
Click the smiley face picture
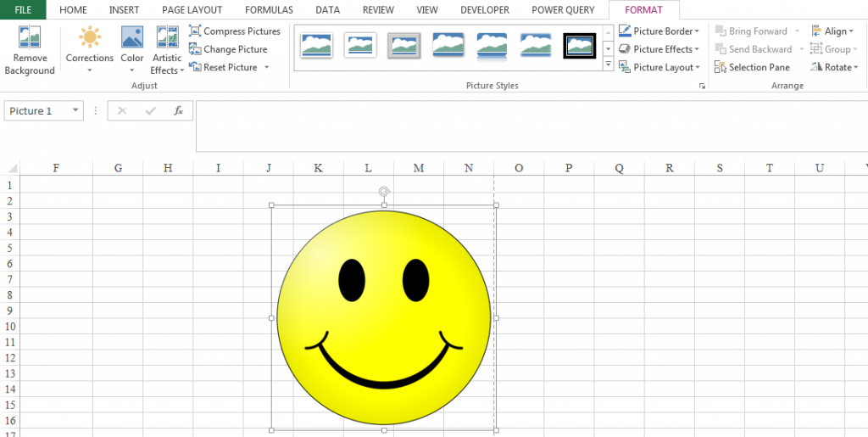pyautogui.click(x=384, y=317)
